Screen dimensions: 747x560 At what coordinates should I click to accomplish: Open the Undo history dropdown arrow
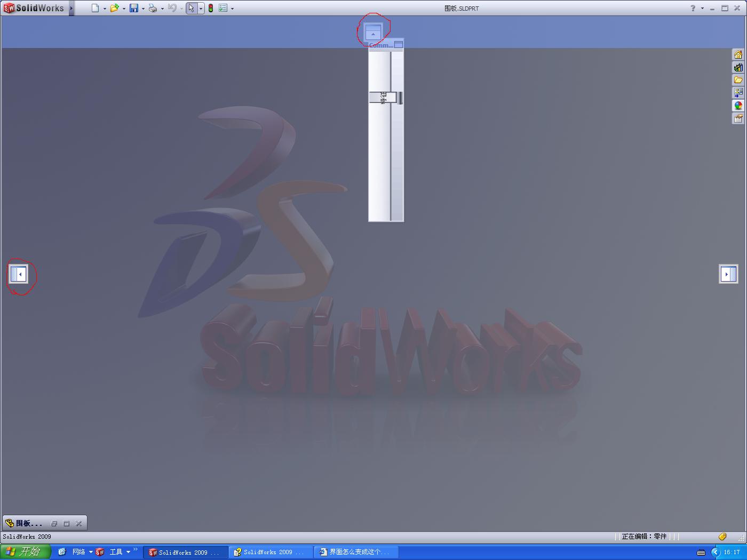coord(181,9)
